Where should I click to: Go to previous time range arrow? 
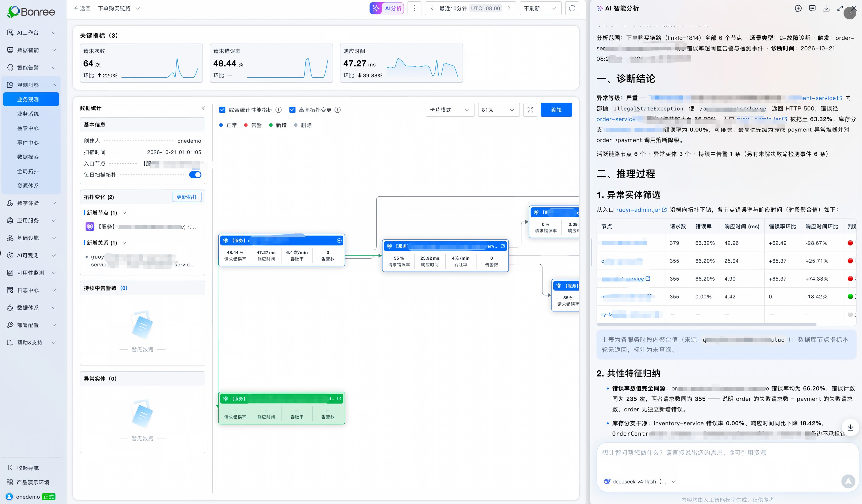432,8
